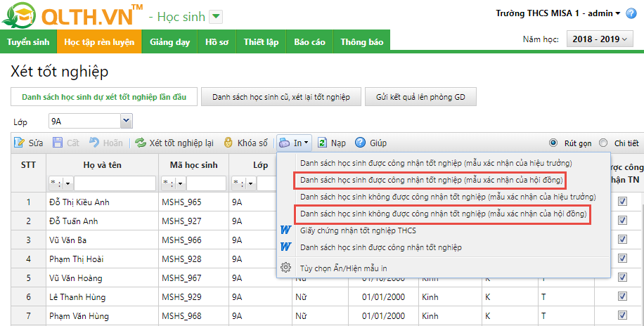
Task: Click student code MSHS_927
Action: coord(181,221)
